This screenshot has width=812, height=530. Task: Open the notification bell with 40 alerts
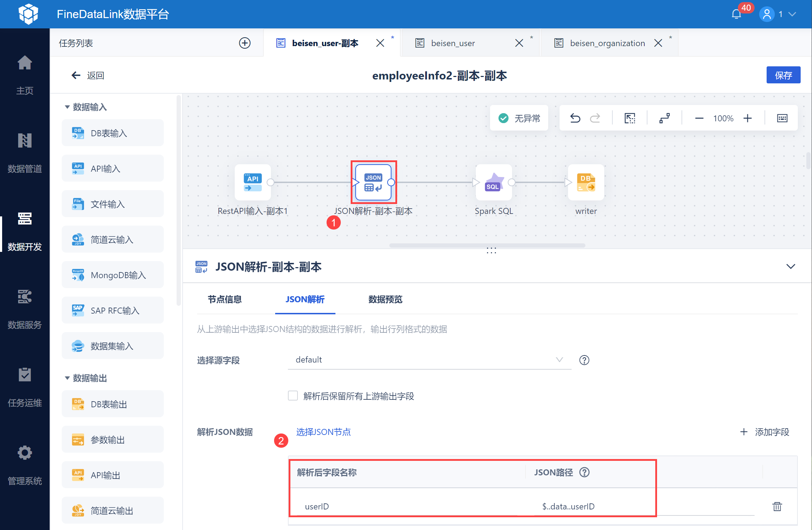[737, 14]
